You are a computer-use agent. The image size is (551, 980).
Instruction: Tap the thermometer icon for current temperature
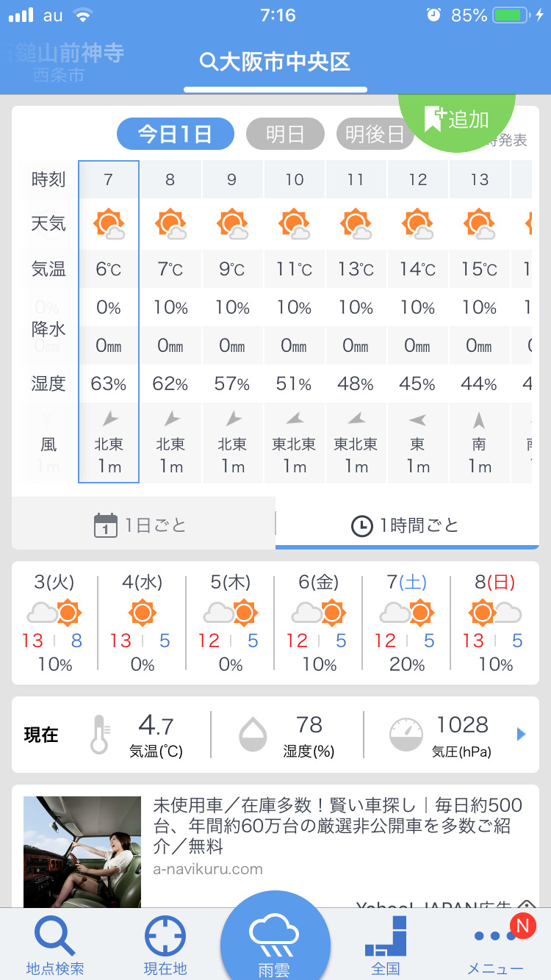99,735
